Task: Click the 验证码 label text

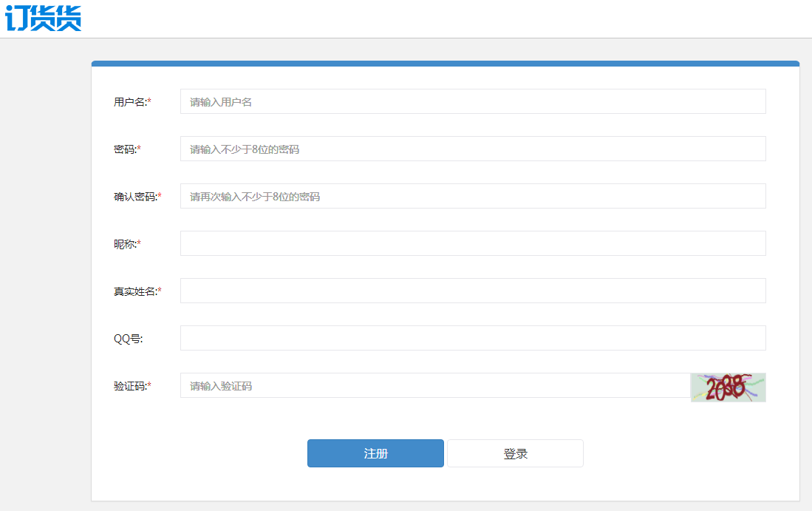Action: click(x=129, y=386)
